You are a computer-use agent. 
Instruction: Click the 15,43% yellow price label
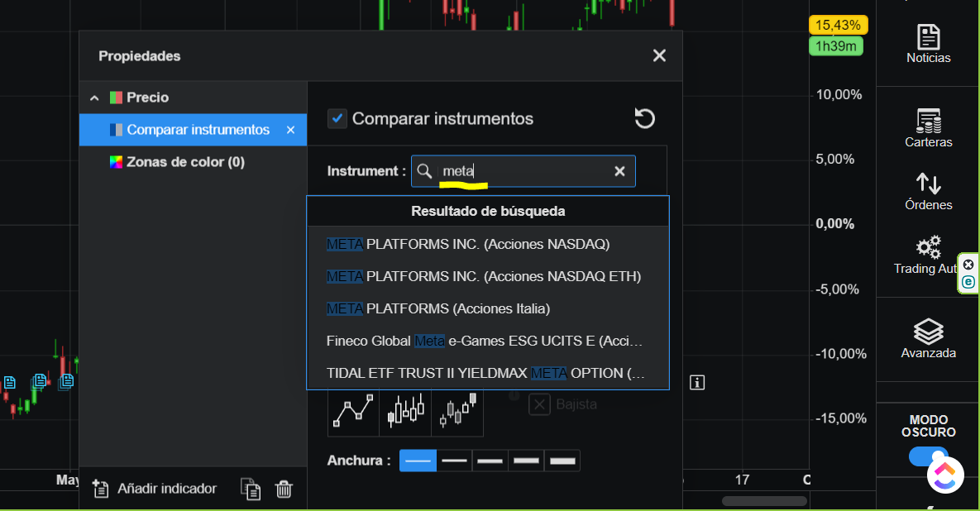(838, 25)
